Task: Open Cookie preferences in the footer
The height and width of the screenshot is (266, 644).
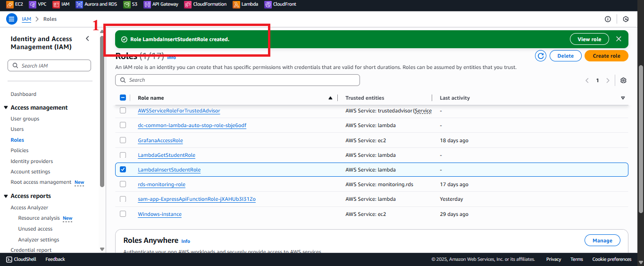Action: (x=612, y=259)
